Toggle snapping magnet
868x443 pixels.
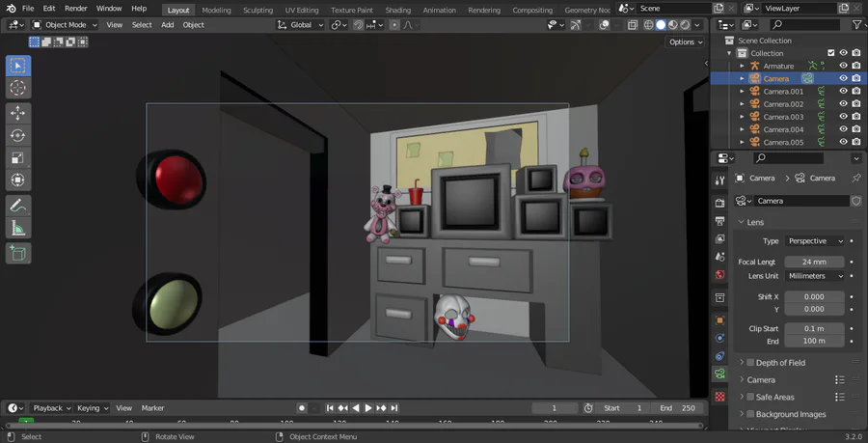pyautogui.click(x=358, y=25)
